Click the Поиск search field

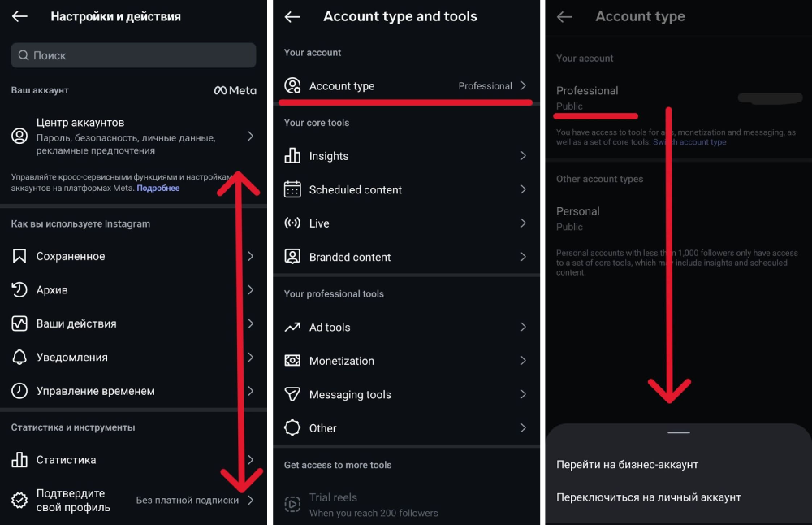pos(133,55)
